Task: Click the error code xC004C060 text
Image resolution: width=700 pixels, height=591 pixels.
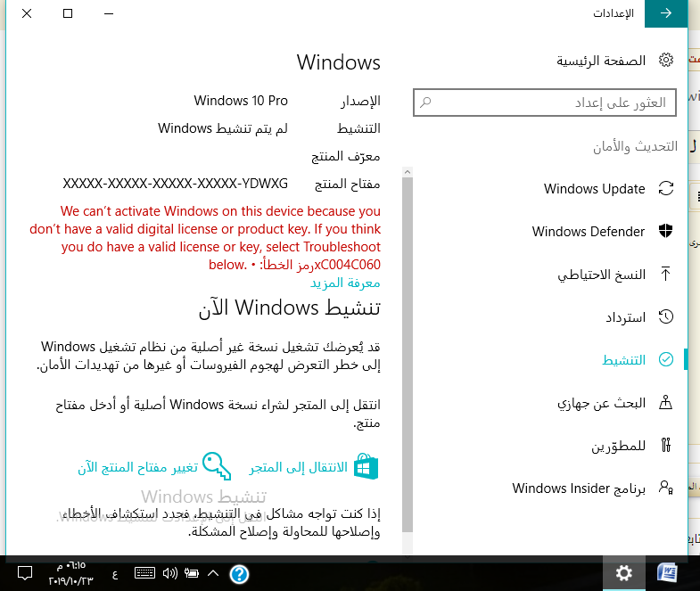Action: [347, 265]
